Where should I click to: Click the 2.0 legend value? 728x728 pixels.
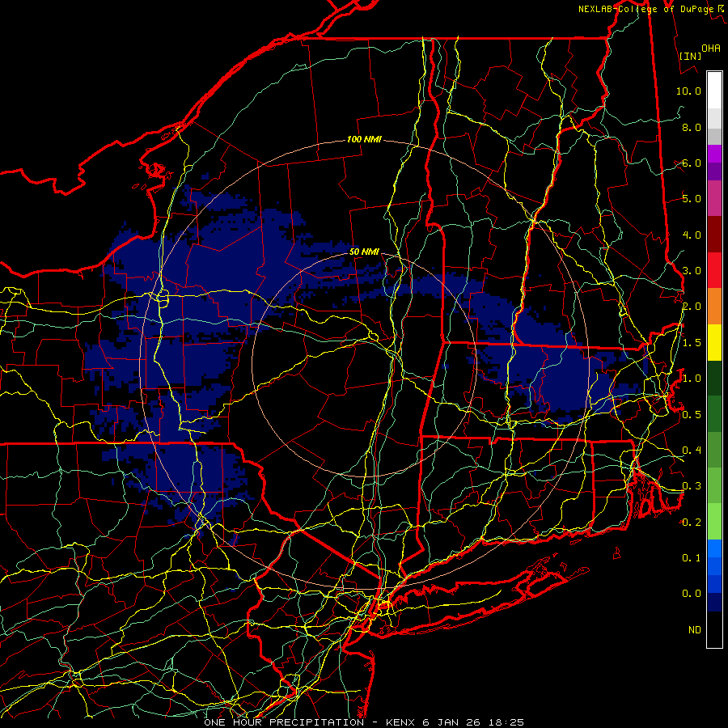point(692,307)
